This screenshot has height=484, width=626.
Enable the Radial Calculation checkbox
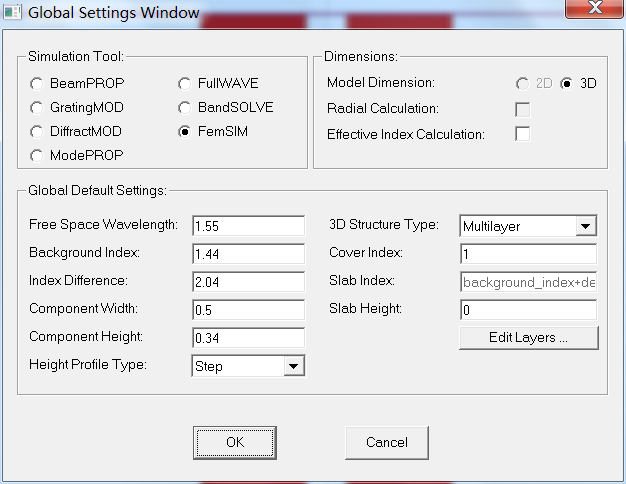[522, 108]
